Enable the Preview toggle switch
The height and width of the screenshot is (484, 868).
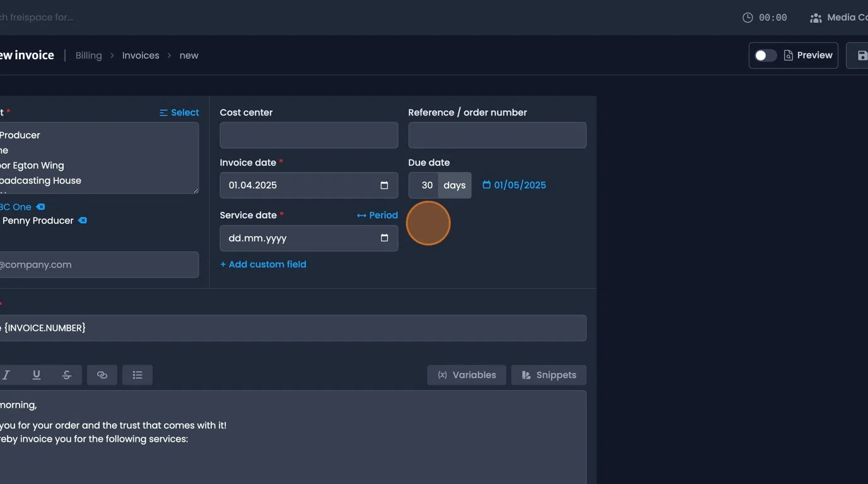tap(765, 55)
